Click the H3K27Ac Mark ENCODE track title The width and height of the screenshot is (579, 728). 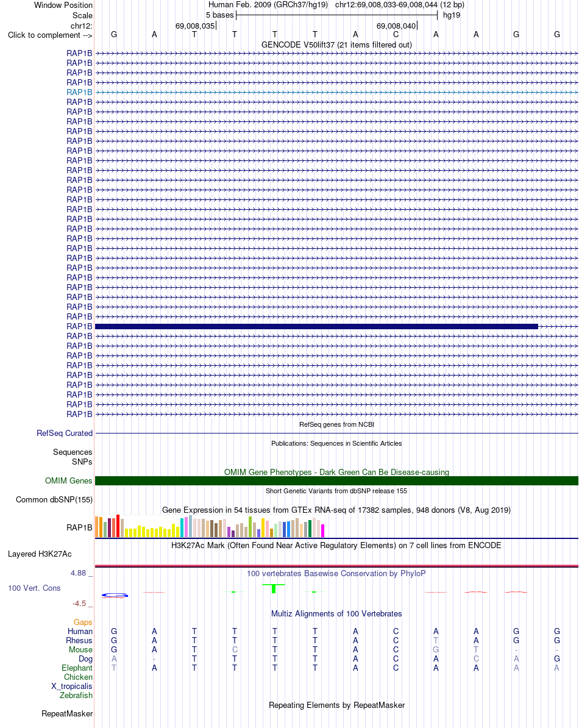[336, 546]
